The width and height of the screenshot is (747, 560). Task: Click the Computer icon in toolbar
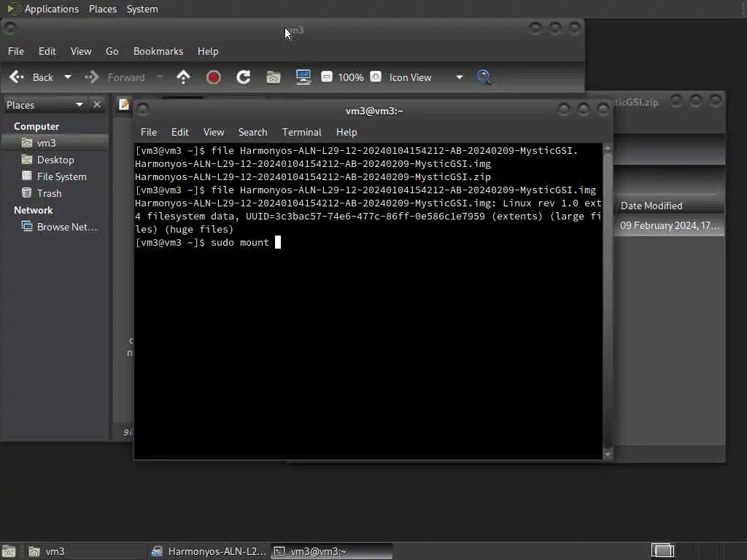coord(303,77)
